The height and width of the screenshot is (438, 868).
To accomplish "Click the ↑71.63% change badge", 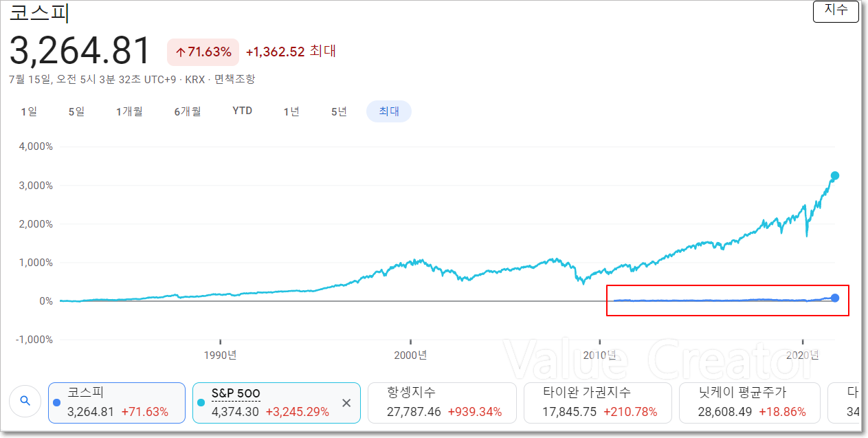I will (203, 52).
